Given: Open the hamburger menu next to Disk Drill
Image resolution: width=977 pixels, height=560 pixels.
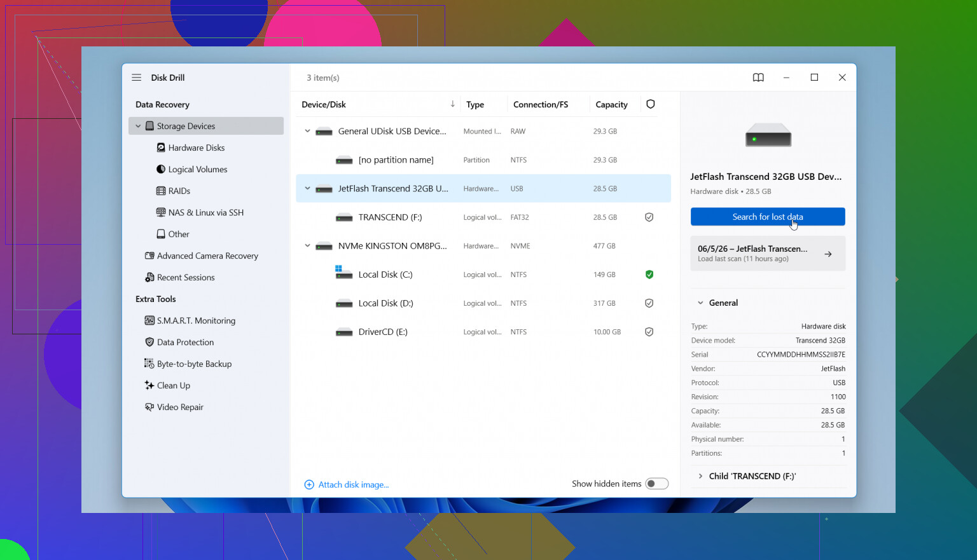Looking at the screenshot, I should click(x=136, y=78).
